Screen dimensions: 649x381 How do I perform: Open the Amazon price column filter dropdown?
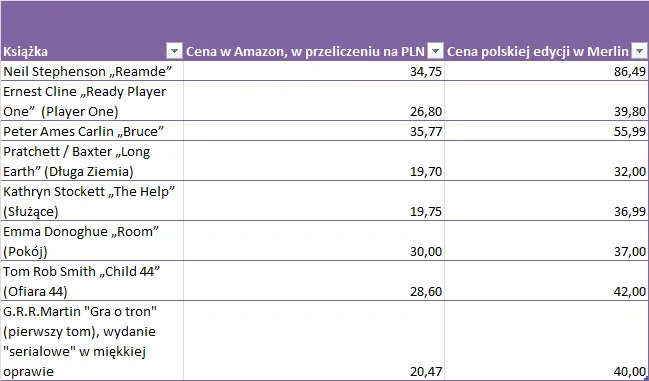click(435, 51)
